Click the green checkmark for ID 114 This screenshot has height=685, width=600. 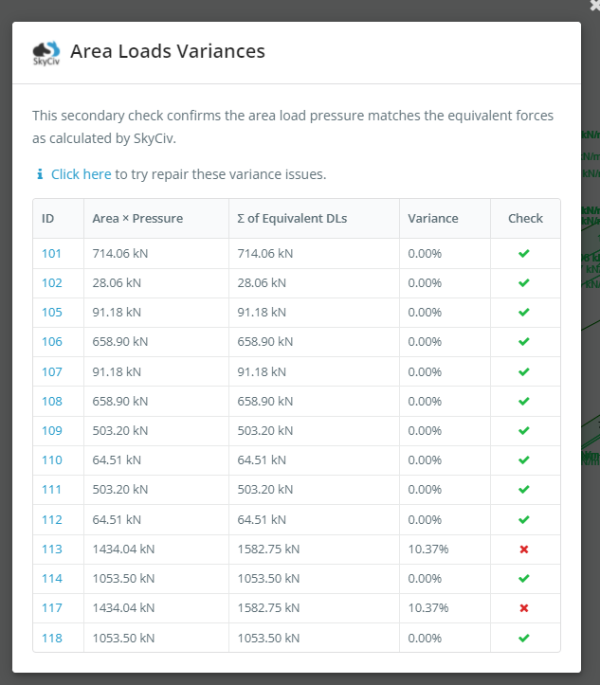524,579
